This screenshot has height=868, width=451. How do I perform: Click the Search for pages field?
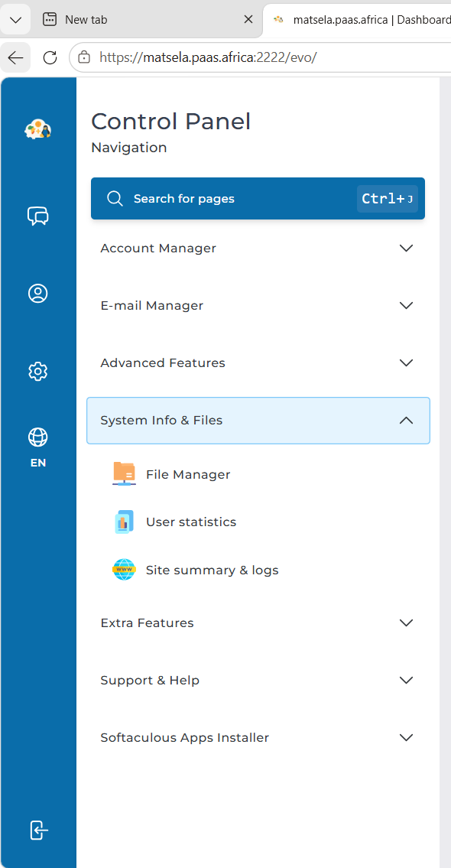click(x=258, y=198)
